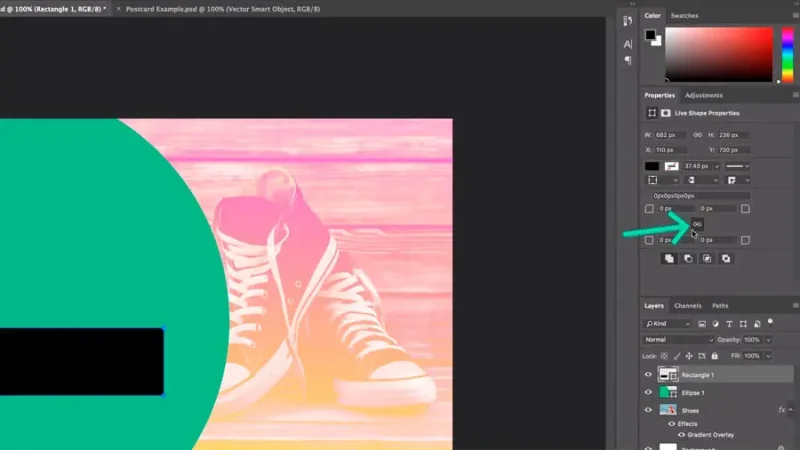Select the Color panel tab
800x450 pixels.
(652, 16)
